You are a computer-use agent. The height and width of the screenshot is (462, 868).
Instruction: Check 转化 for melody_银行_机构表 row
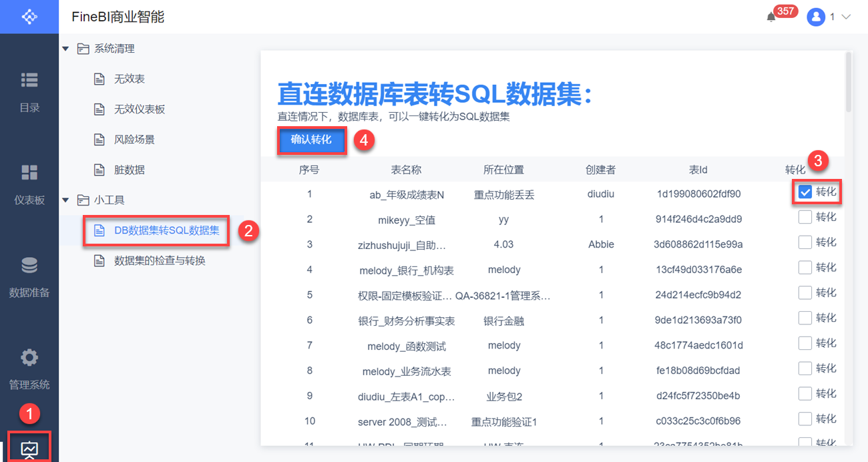click(x=805, y=267)
